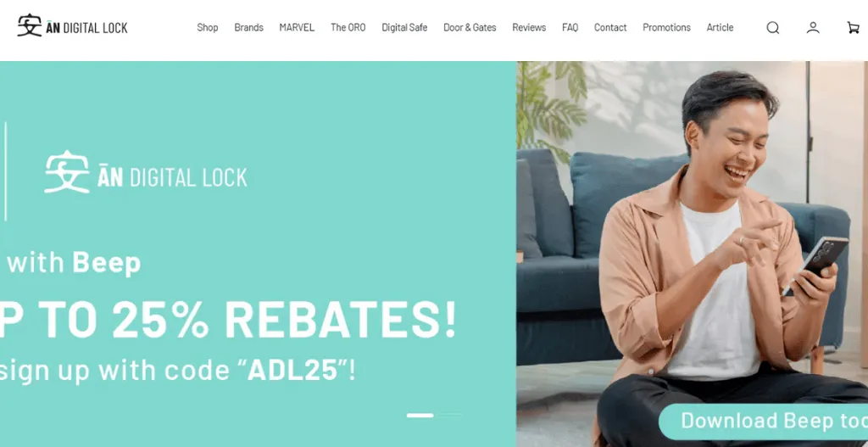
Task: Open the search magnifier icon
Action: [x=773, y=28]
